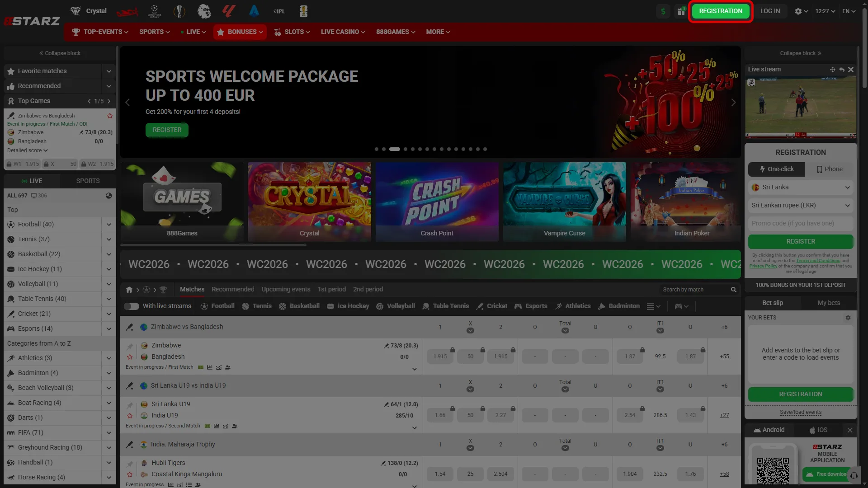Close the Live stream panel
The width and height of the screenshot is (868, 488).
click(851, 70)
